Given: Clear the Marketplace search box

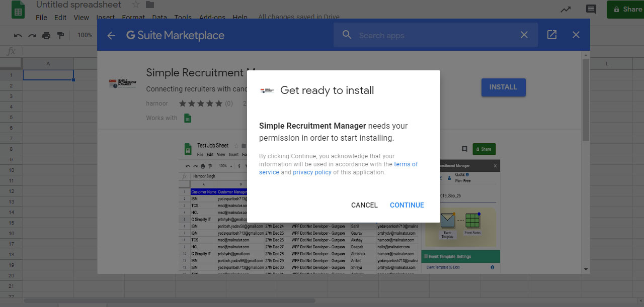Looking at the screenshot, I should tap(524, 35).
